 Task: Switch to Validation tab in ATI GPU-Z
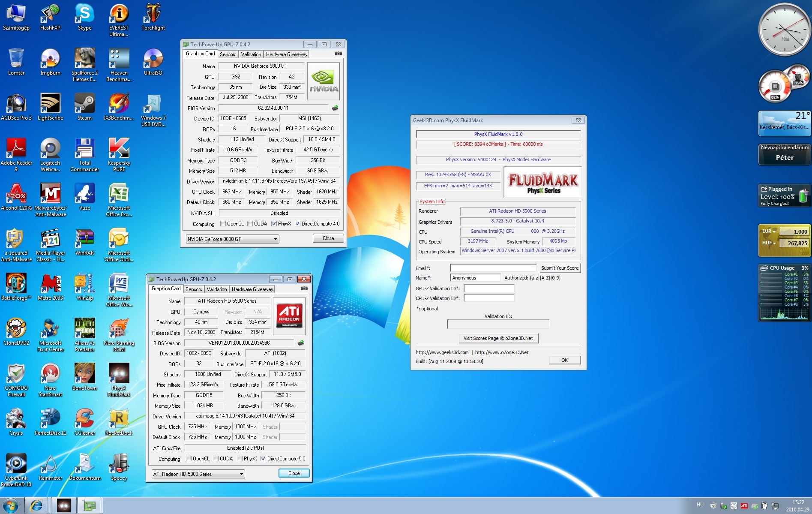click(x=217, y=289)
